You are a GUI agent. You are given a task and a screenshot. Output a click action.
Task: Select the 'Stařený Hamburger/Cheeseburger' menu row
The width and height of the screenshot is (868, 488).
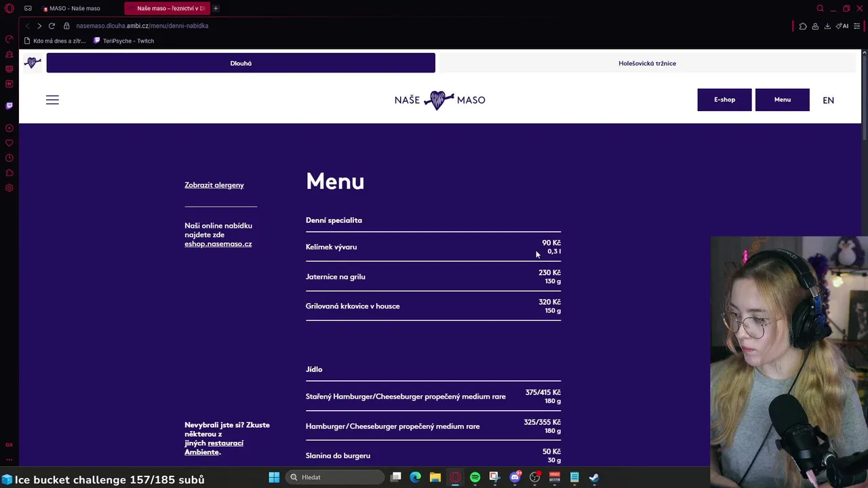tap(433, 396)
